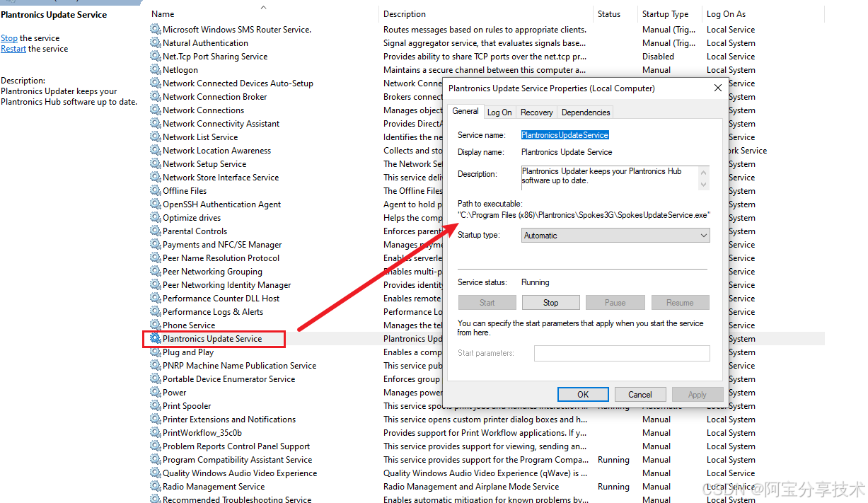Click gear icon beside Performance Logs & Alerts
The height and width of the screenshot is (503, 868).
156,312
